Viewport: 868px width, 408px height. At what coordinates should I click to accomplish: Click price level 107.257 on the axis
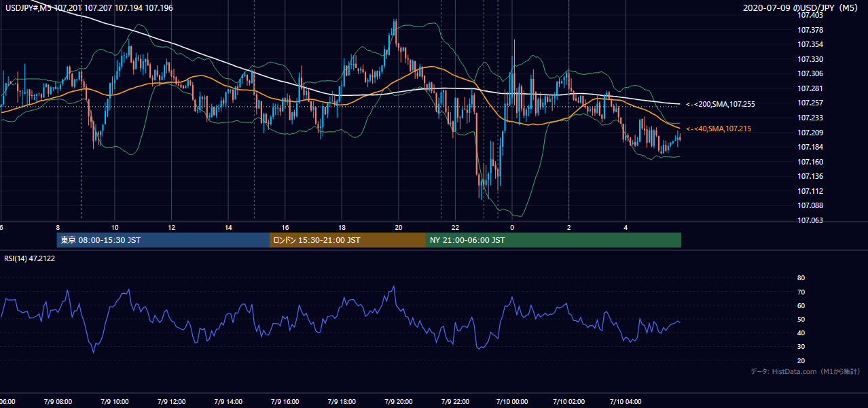[810, 103]
